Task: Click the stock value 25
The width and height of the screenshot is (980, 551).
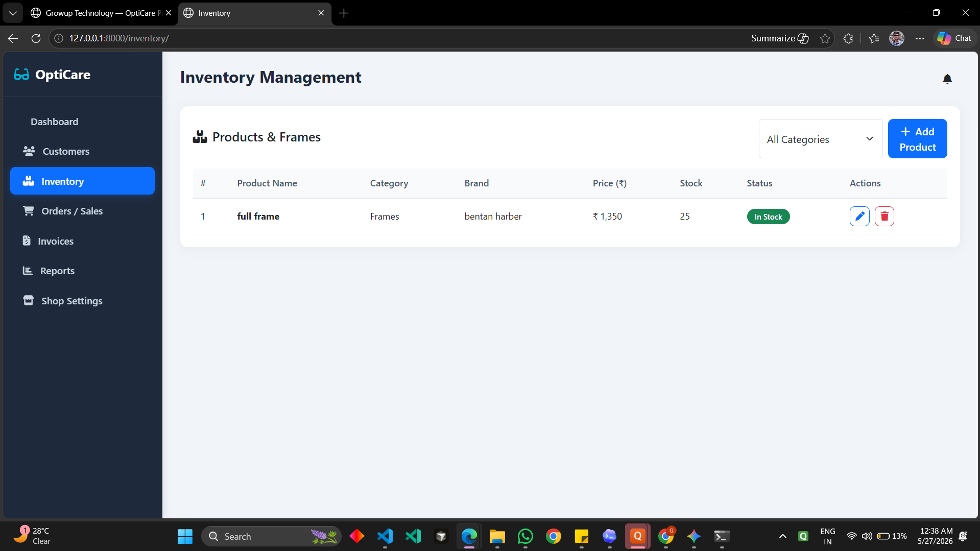Action: 685,217
